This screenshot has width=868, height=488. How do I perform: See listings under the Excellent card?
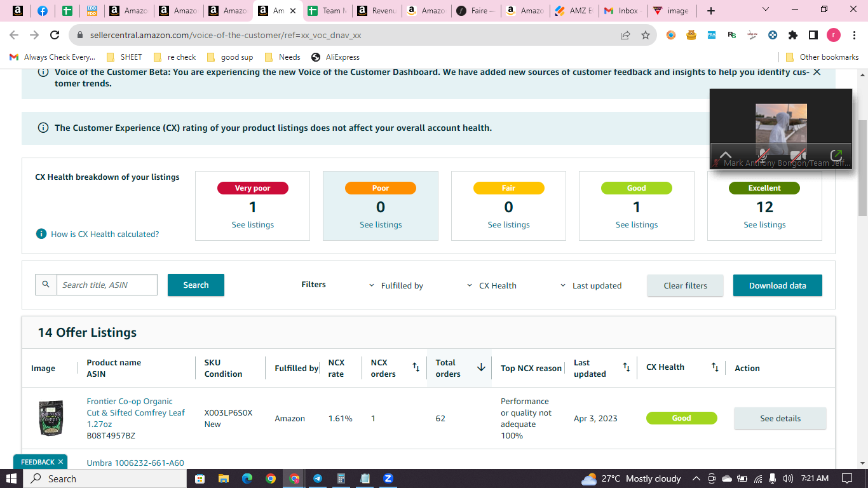[x=764, y=224]
